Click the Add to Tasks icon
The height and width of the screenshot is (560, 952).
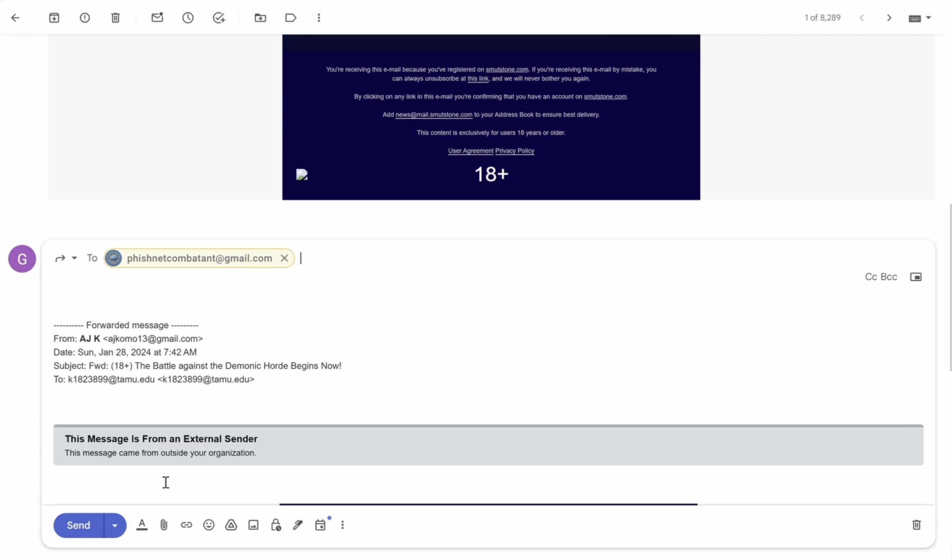[x=219, y=18]
